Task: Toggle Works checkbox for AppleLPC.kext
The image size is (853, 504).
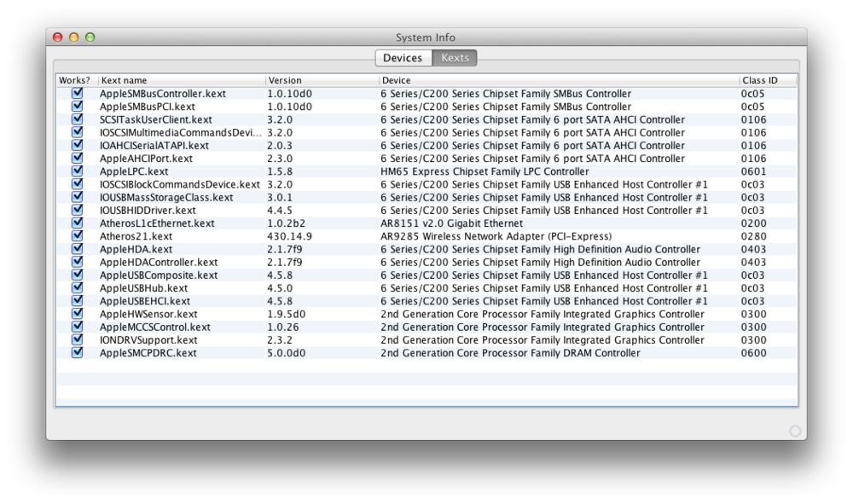Action: coord(78,171)
